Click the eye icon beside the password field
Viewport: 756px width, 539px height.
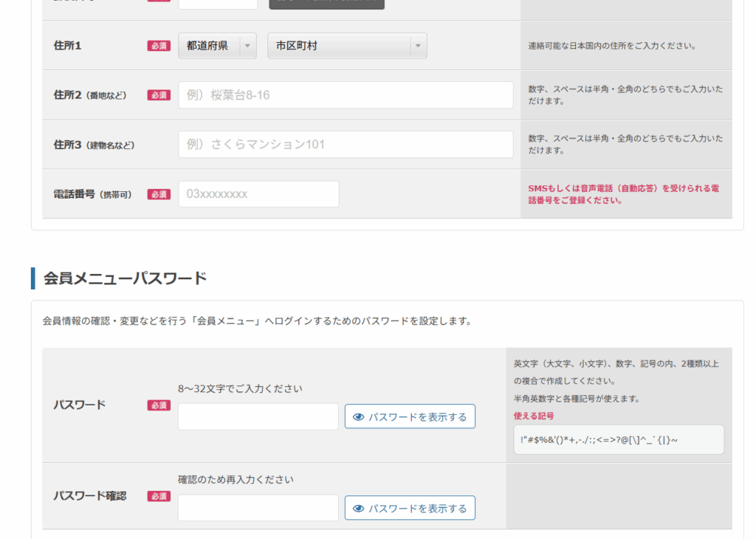click(x=359, y=417)
